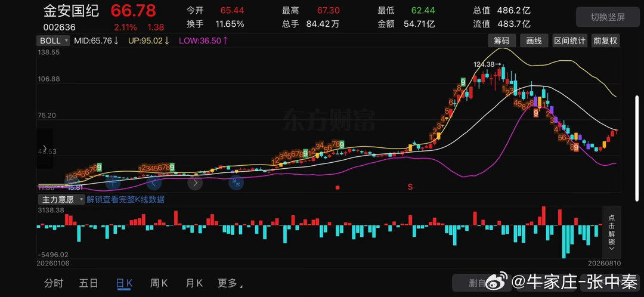This screenshot has width=644, height=297.
Task: Click the 106.88 price axis label
Action: tap(48, 79)
